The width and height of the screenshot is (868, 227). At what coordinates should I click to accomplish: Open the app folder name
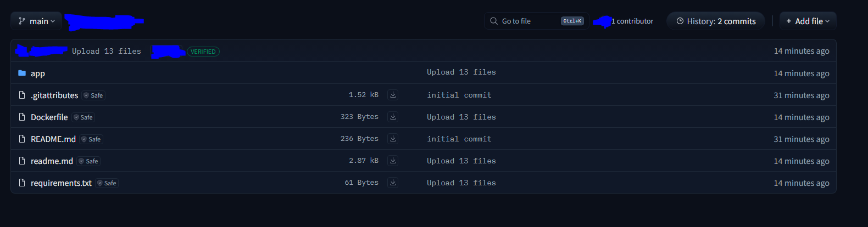coord(38,73)
